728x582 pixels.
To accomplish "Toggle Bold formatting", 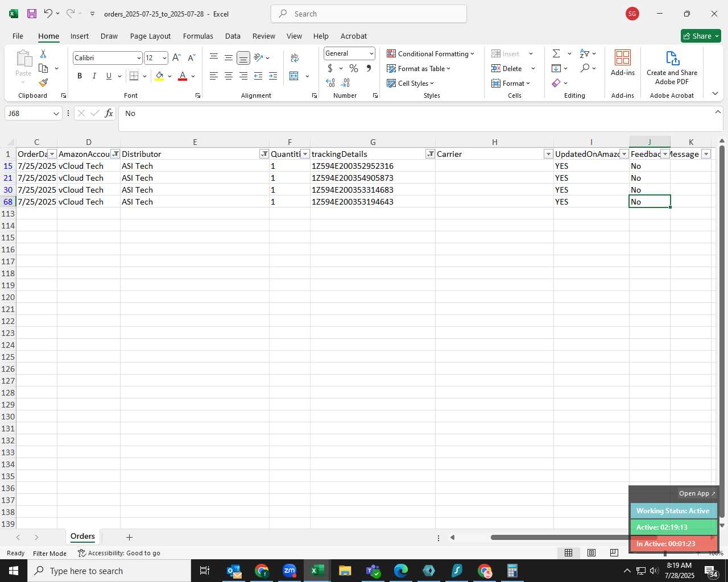I will [80, 76].
